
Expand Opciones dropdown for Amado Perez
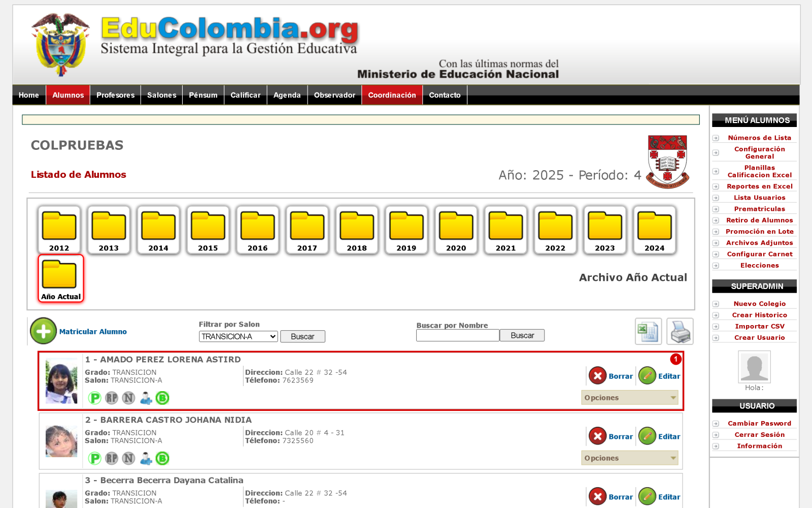click(x=630, y=398)
